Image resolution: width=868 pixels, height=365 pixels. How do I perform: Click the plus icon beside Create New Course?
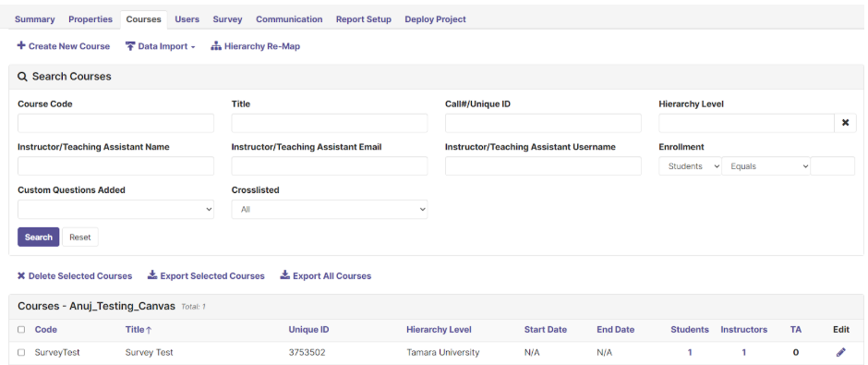(x=21, y=46)
